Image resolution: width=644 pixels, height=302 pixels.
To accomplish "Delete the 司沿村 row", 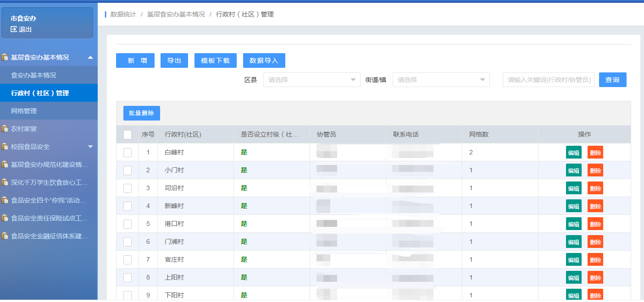I will point(595,188).
